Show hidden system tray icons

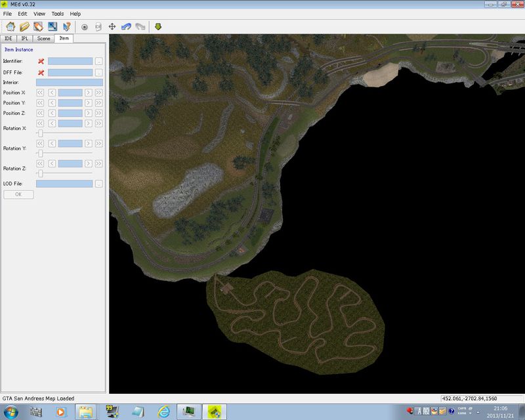[478, 412]
